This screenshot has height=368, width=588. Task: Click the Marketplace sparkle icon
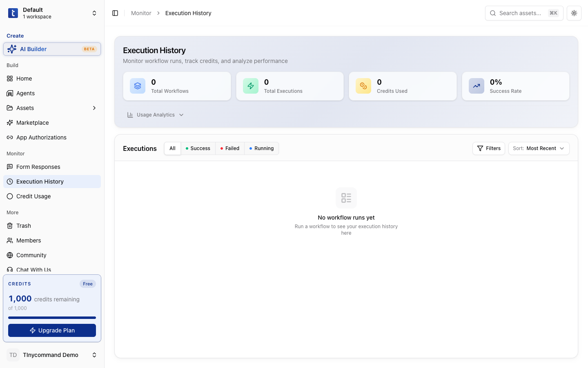click(x=10, y=123)
